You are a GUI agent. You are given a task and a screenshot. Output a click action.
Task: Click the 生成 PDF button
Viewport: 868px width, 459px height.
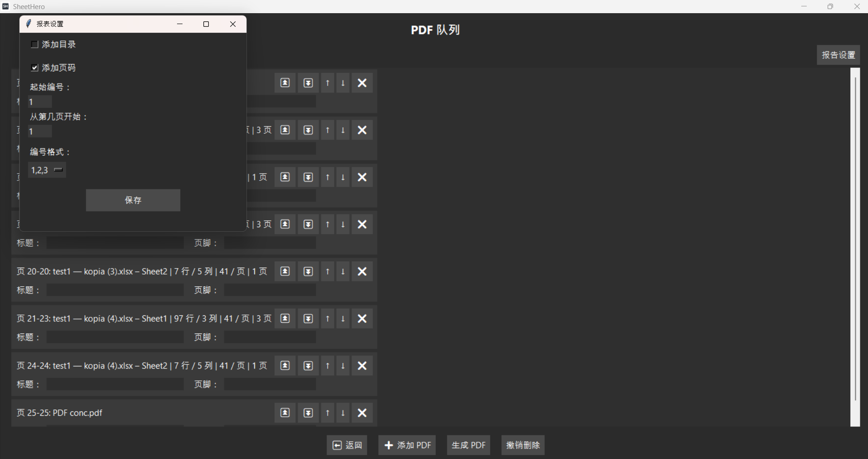pyautogui.click(x=469, y=445)
